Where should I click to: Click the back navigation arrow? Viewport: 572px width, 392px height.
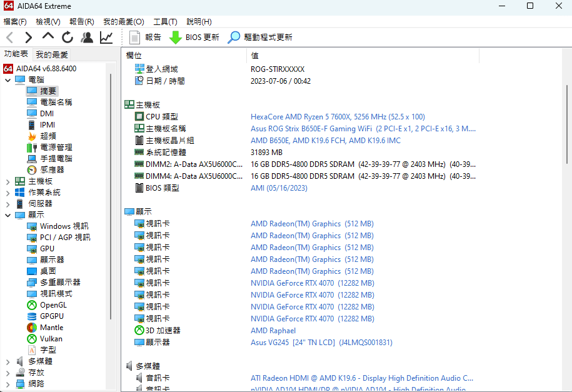9,37
